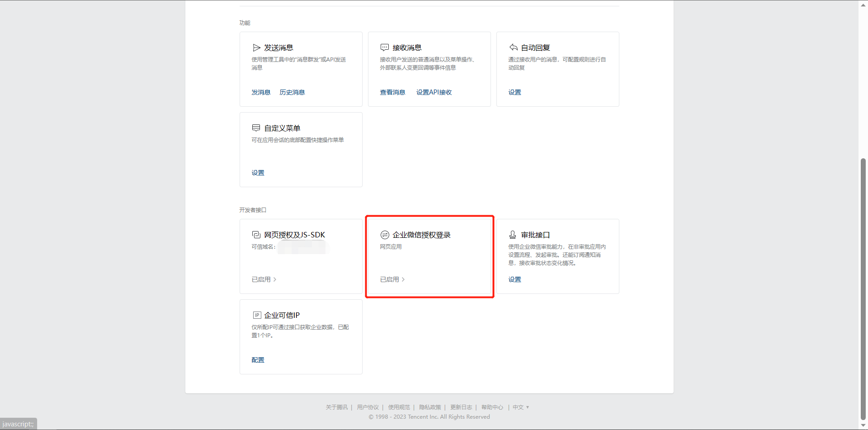This screenshot has width=868, height=430.
Task: Open the 中文 language dropdown in footer
Action: coord(520,407)
